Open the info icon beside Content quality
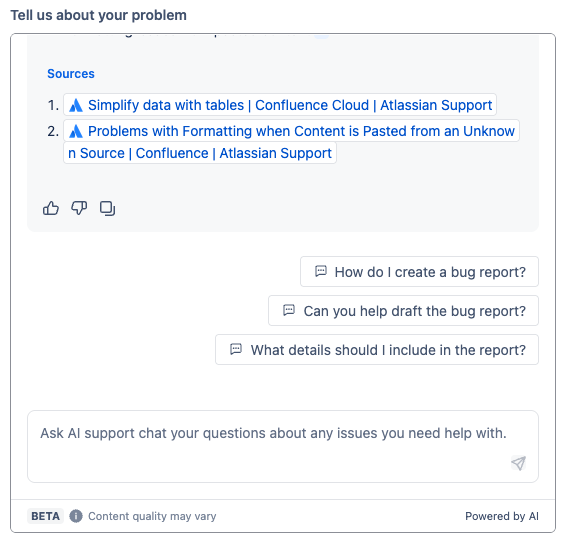Screen dimensions: 567x540 point(76,516)
